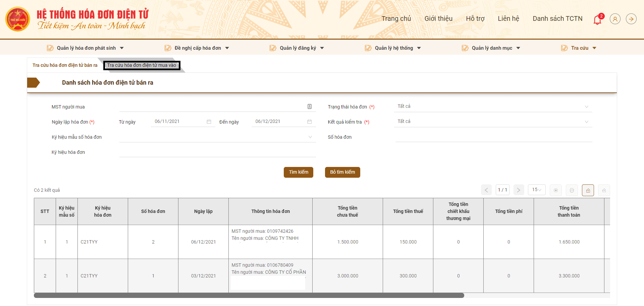Click total payment cell 3.300.000
This screenshot has width=644, height=306.
coord(569,276)
